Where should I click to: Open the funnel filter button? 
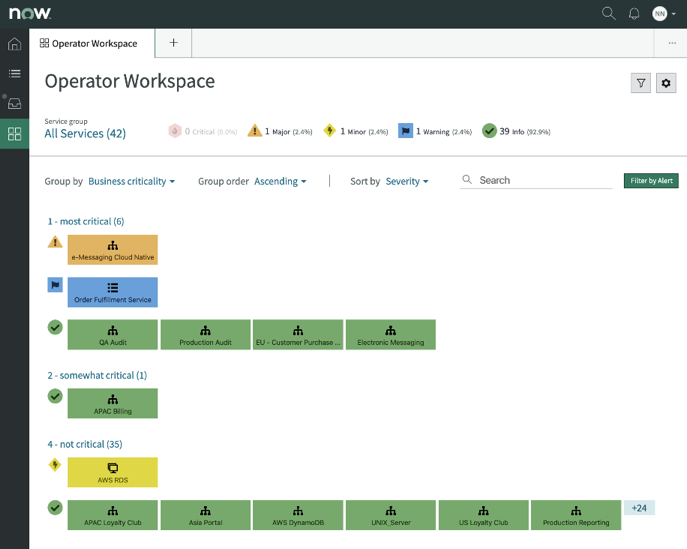tap(641, 83)
